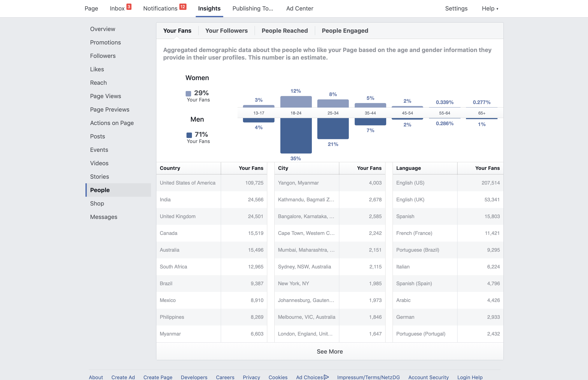Viewport: 588px width, 380px height.
Task: Open the Settings link
Action: (x=456, y=8)
